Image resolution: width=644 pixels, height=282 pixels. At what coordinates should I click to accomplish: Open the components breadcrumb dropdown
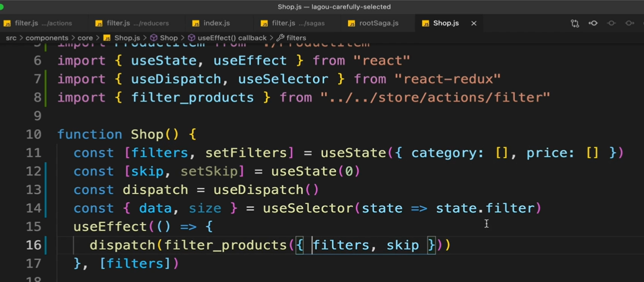click(47, 38)
